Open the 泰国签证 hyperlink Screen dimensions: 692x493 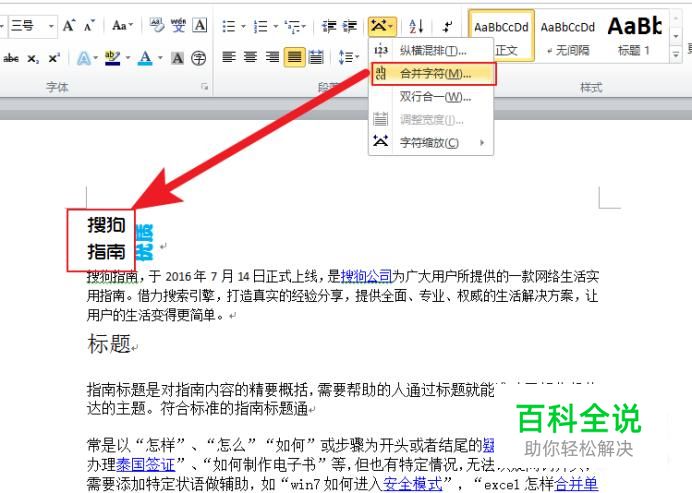pyautogui.click(x=146, y=465)
